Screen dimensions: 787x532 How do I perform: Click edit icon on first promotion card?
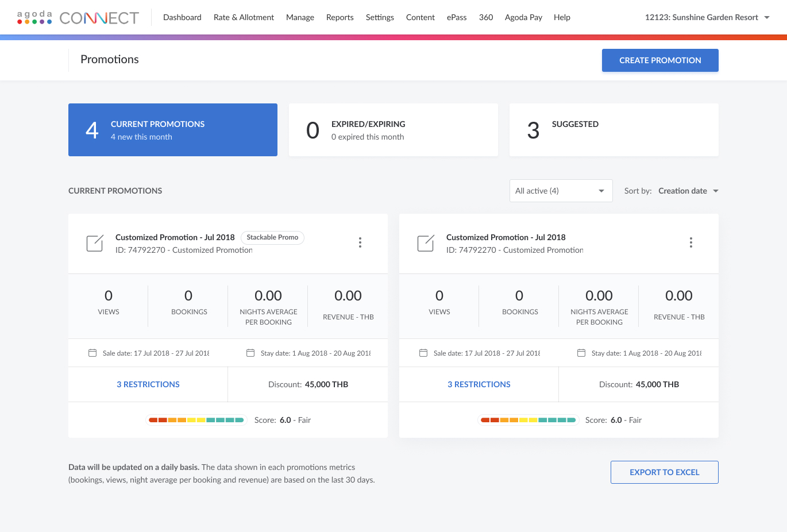95,243
